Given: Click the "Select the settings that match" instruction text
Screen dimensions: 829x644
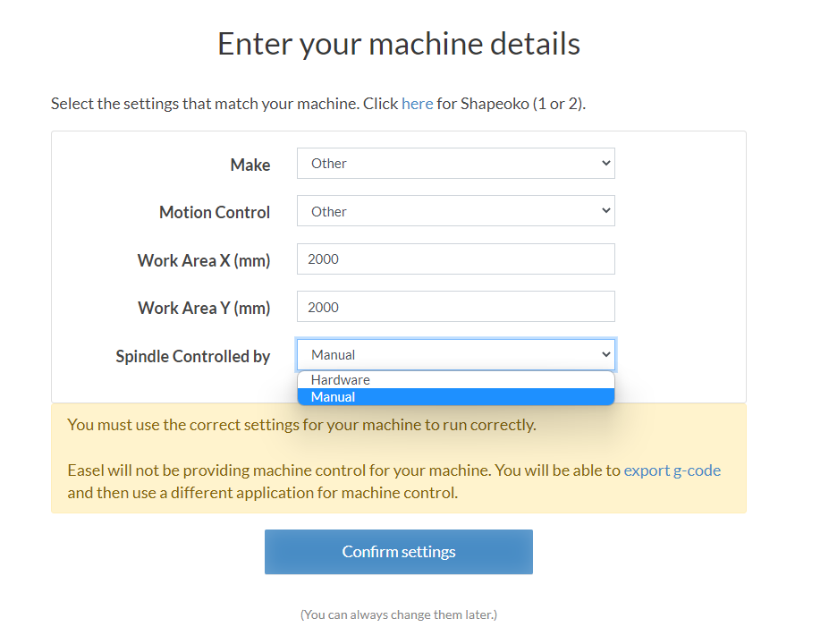Looking at the screenshot, I should [x=224, y=104].
